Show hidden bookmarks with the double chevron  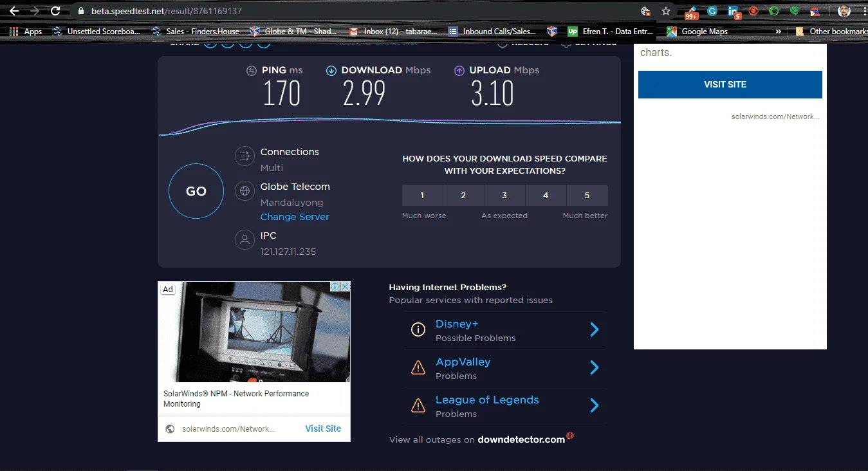[x=779, y=31]
